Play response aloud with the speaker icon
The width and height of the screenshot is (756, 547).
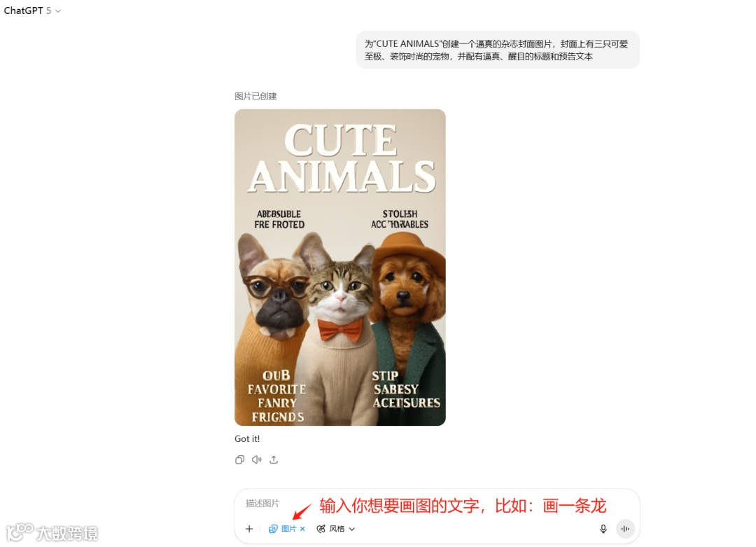click(256, 459)
